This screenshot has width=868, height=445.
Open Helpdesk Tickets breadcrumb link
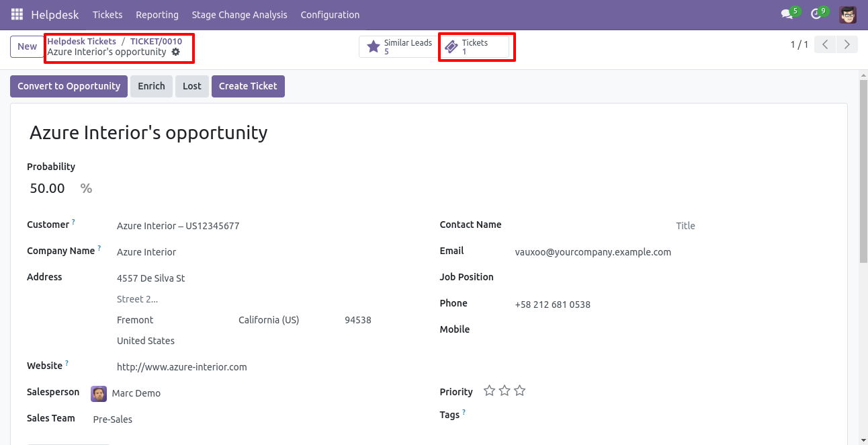[x=81, y=41]
